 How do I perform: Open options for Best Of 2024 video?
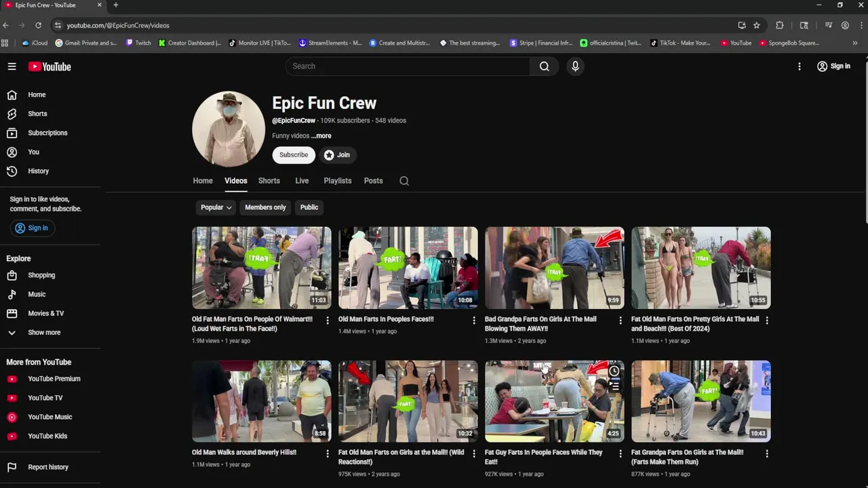click(767, 321)
